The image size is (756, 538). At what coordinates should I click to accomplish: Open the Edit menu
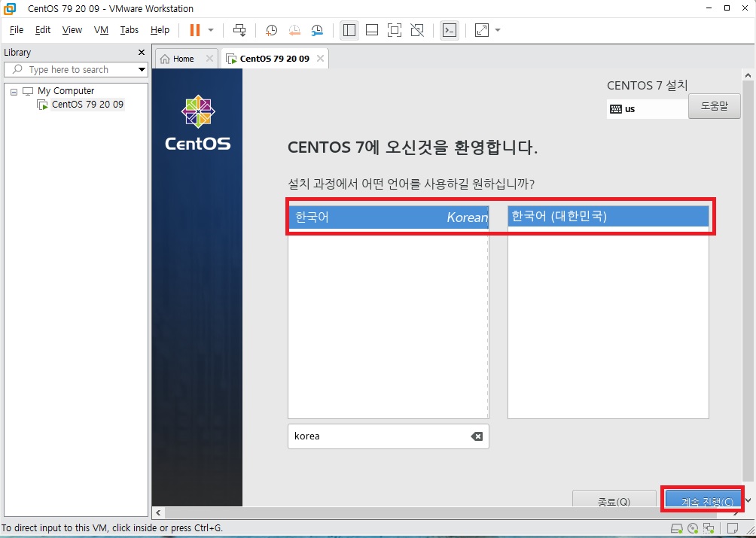43,30
